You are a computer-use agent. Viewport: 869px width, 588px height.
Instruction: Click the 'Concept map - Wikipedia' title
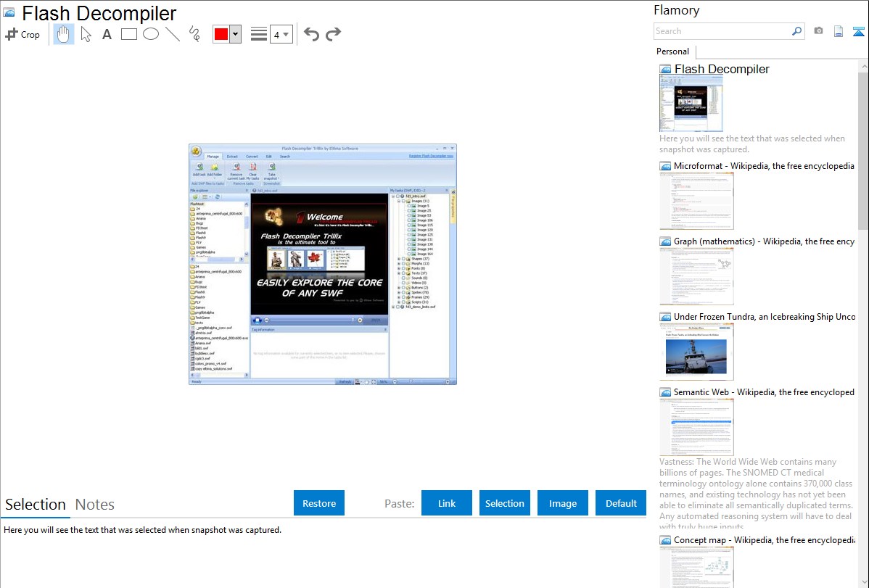pos(765,539)
